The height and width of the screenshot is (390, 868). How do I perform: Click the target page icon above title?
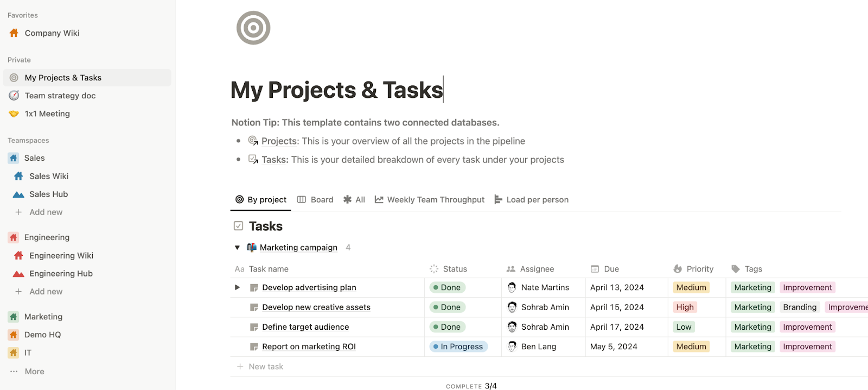tap(253, 28)
